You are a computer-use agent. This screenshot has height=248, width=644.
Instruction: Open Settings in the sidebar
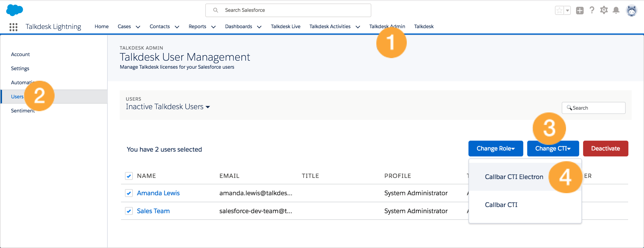20,68
